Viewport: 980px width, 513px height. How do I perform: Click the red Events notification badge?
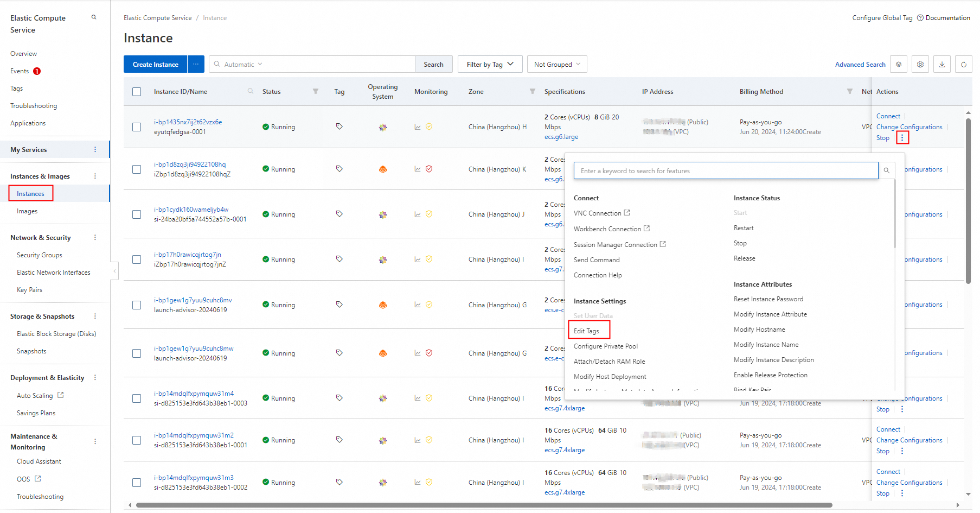pos(37,71)
